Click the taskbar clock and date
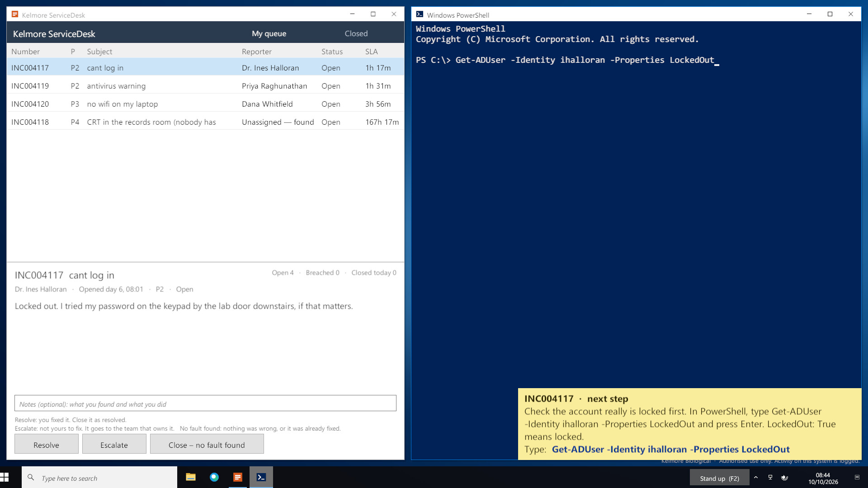Image resolution: width=868 pixels, height=488 pixels. 823,479
